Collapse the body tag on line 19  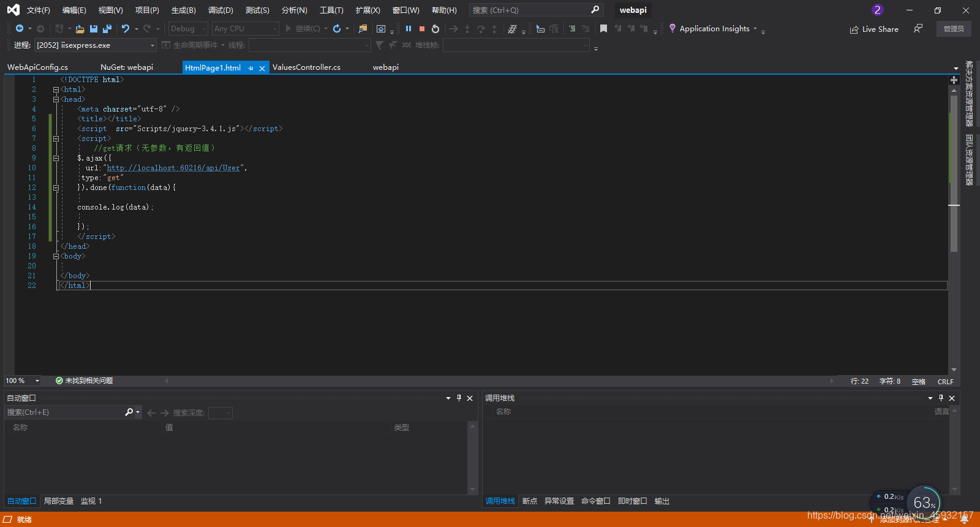(x=56, y=256)
